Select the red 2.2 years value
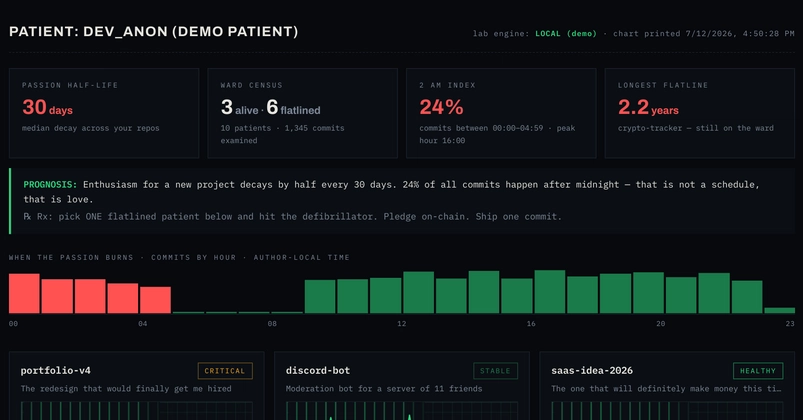This screenshot has height=420, width=803. pyautogui.click(x=648, y=107)
